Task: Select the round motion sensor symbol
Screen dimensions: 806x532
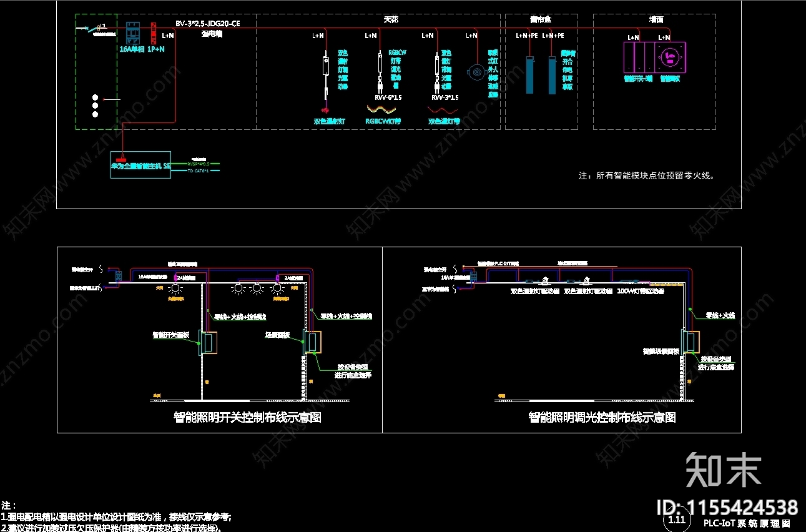Action: 476,72
